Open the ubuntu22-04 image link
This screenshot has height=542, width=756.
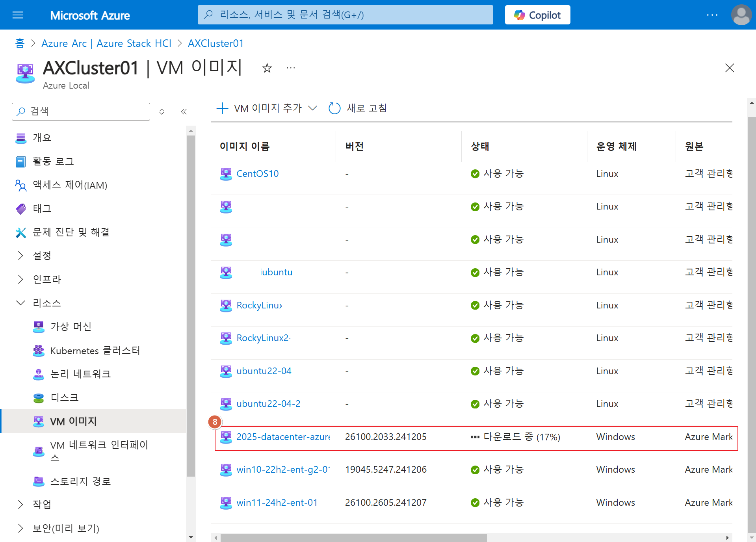point(264,371)
